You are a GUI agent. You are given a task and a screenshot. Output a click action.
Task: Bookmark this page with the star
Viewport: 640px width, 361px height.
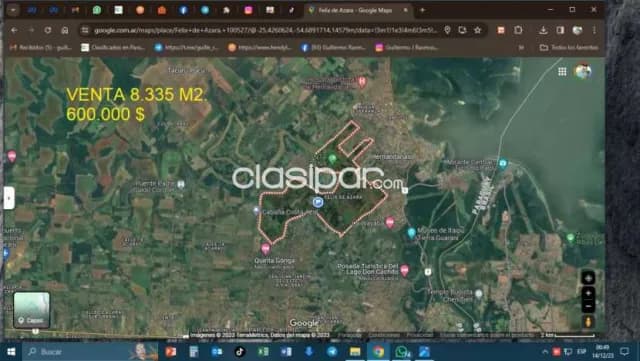point(478,30)
